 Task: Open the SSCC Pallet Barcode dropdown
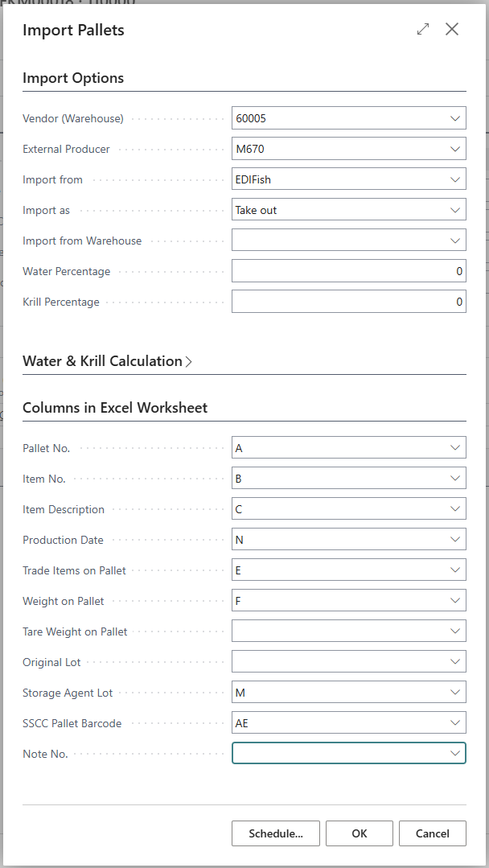[455, 723]
